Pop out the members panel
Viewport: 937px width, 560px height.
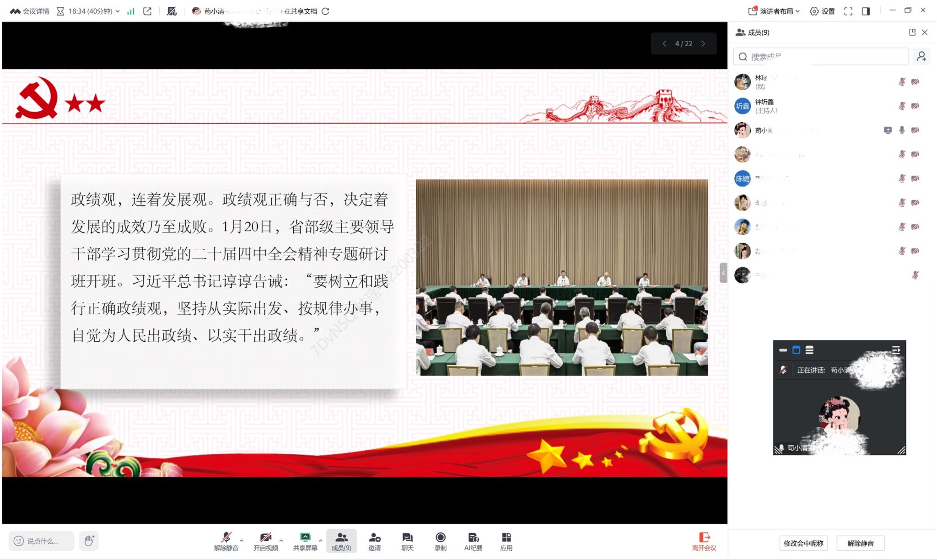912,32
